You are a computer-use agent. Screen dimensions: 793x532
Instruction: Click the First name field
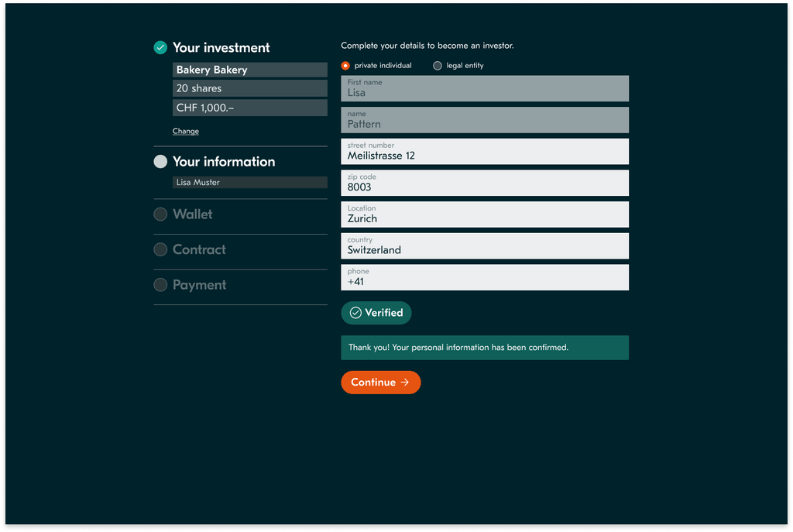485,88
